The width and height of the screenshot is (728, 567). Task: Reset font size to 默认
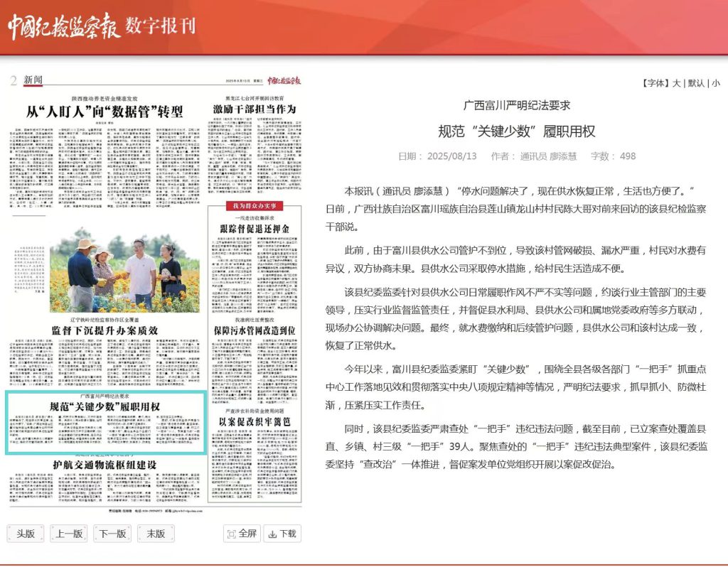coord(697,83)
